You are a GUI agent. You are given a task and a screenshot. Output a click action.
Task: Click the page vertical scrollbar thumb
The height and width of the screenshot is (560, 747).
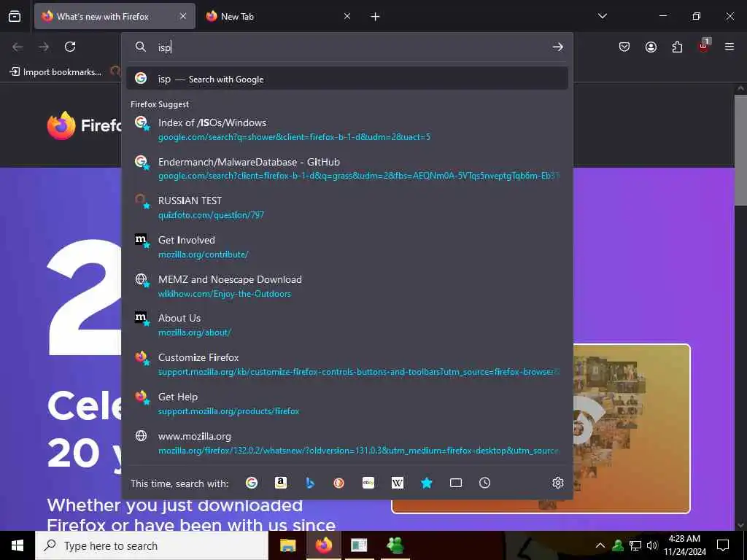click(x=740, y=150)
